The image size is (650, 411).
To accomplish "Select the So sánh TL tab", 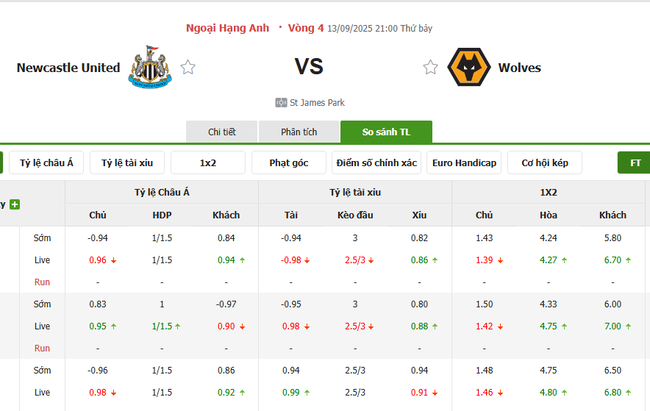I will tap(386, 132).
